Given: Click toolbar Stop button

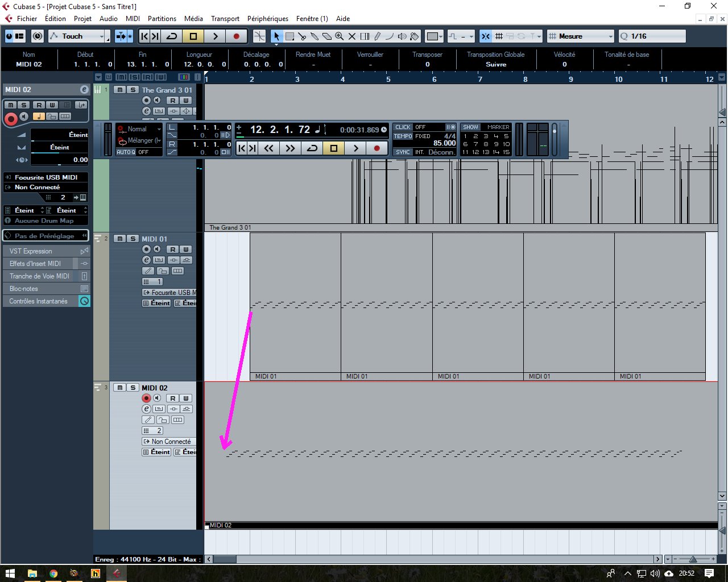Looking at the screenshot, I should click(x=193, y=36).
